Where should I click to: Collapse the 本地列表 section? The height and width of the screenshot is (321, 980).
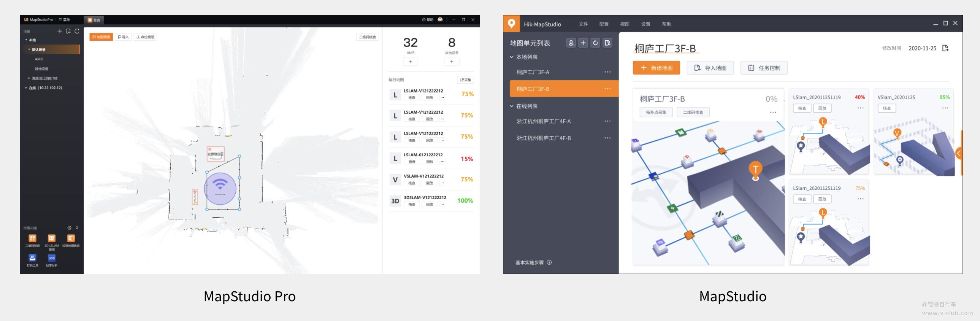512,57
